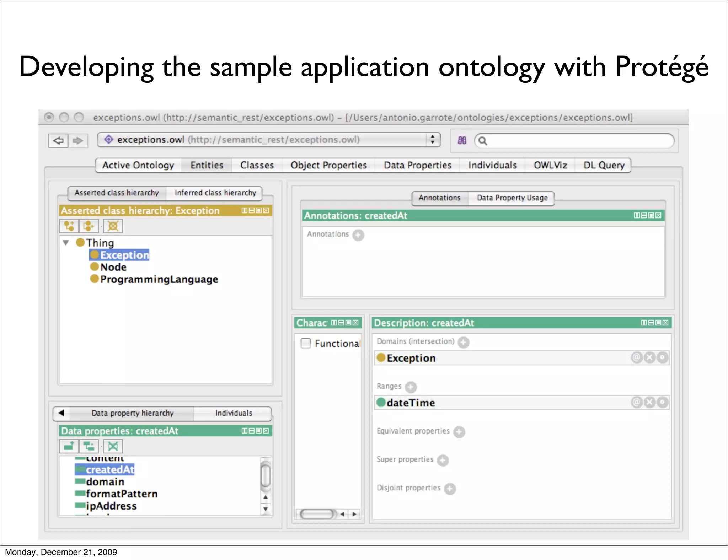This screenshot has height=560, width=728.
Task: Click the Exception domain entry
Action: click(521, 358)
